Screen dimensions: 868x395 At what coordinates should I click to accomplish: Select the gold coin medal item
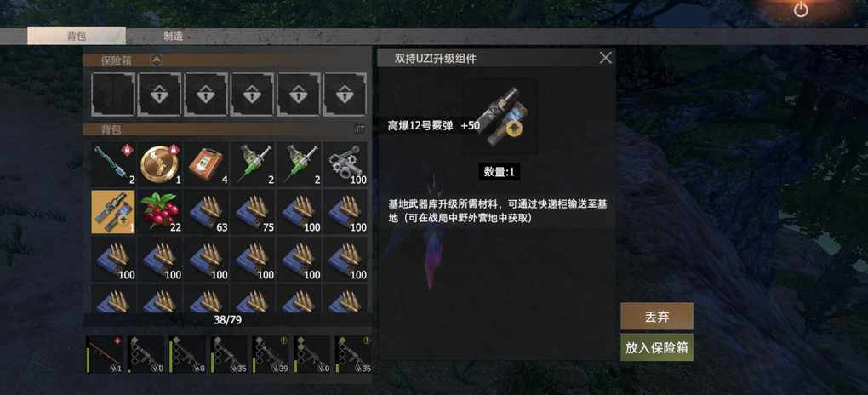coord(159,164)
